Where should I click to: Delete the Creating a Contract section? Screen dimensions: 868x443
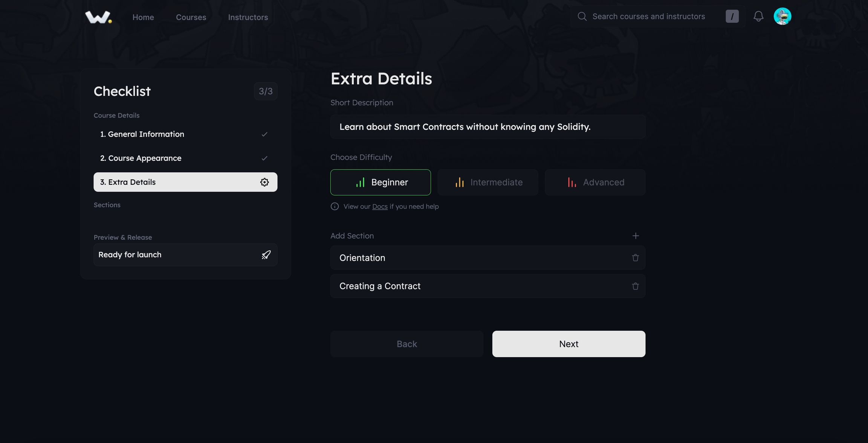click(x=635, y=286)
